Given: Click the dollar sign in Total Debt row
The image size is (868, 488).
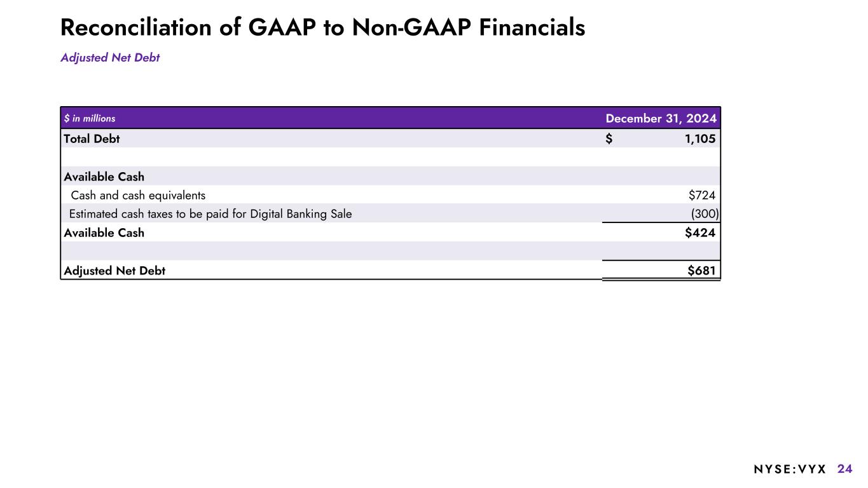Looking at the screenshot, I should pos(609,139).
